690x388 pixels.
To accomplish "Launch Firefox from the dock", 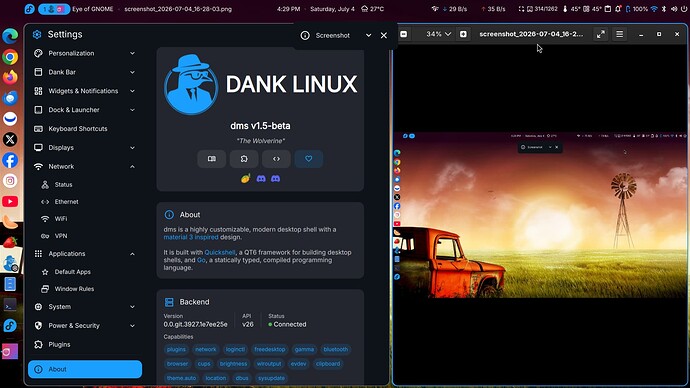I will tap(10, 77).
